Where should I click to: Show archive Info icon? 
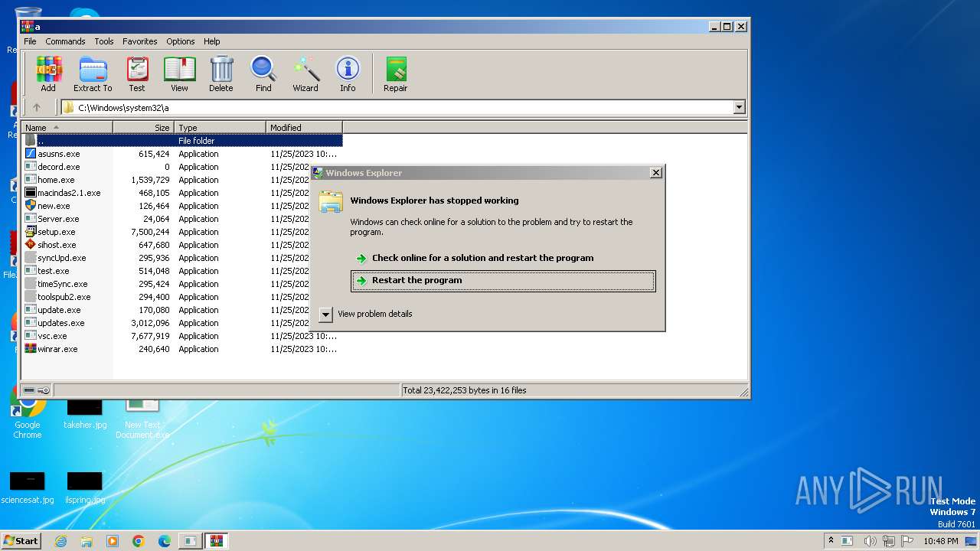[348, 74]
